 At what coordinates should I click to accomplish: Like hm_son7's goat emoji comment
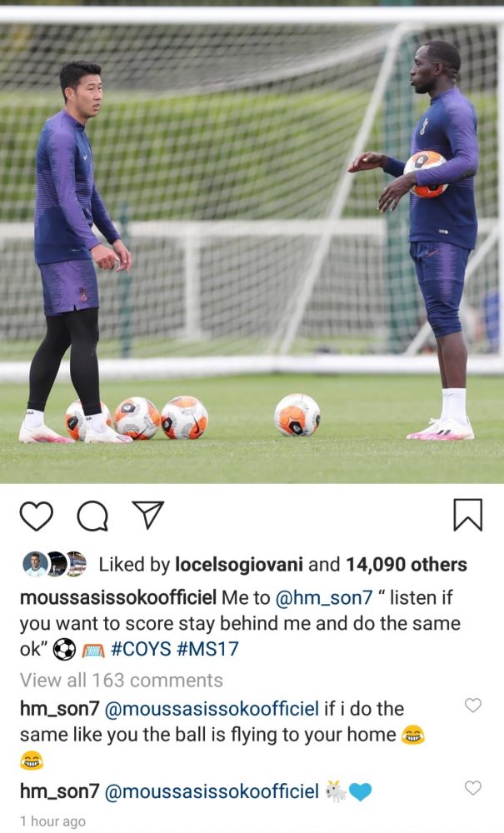point(472,787)
